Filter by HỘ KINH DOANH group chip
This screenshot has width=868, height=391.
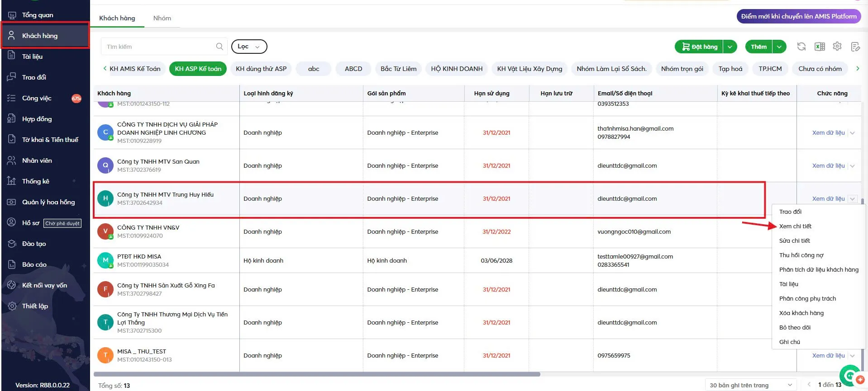tap(457, 69)
